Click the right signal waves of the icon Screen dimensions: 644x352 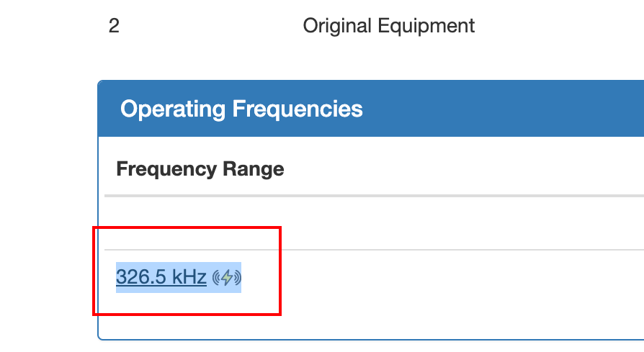[237, 278]
